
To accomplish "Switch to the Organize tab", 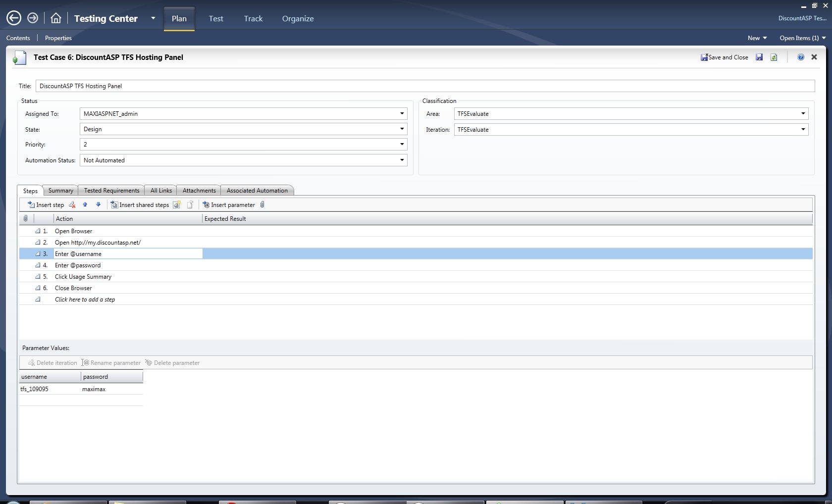I will (x=298, y=18).
